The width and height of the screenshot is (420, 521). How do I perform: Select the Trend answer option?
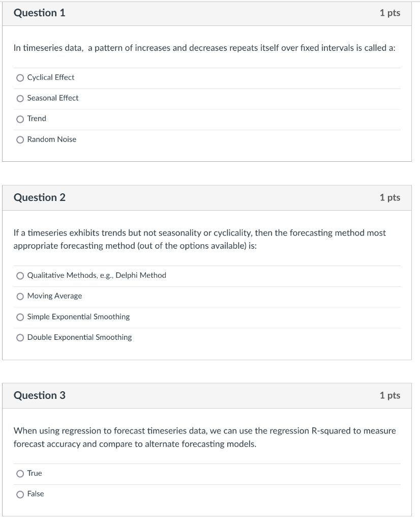point(20,119)
